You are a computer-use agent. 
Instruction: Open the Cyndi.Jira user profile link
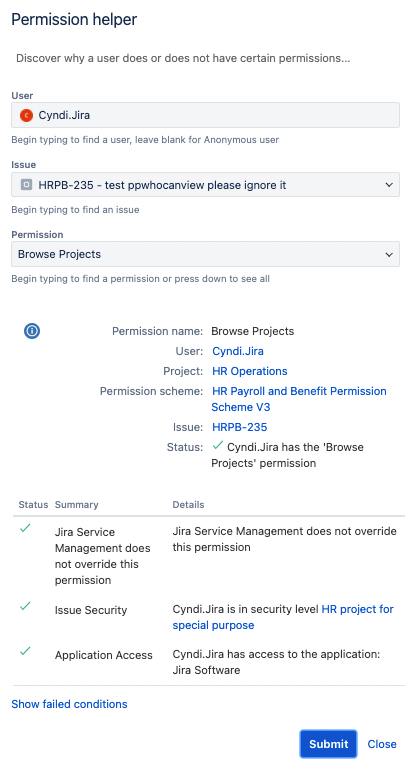238,351
